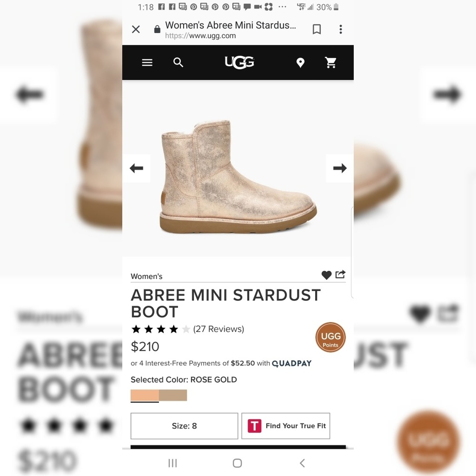
Task: Select the tan color swatch
Action: [x=173, y=396]
